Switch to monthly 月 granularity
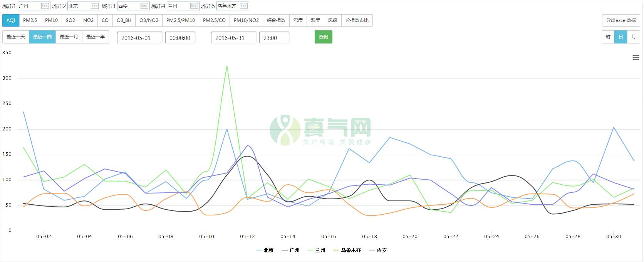644x262 pixels. [x=634, y=37]
